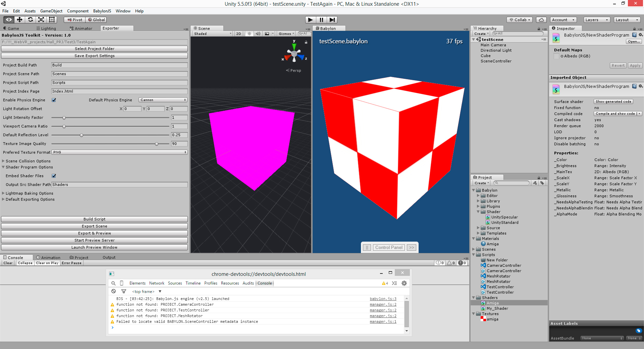Open the Network tab in DevTools
The width and height of the screenshot is (644, 349).
point(157,283)
